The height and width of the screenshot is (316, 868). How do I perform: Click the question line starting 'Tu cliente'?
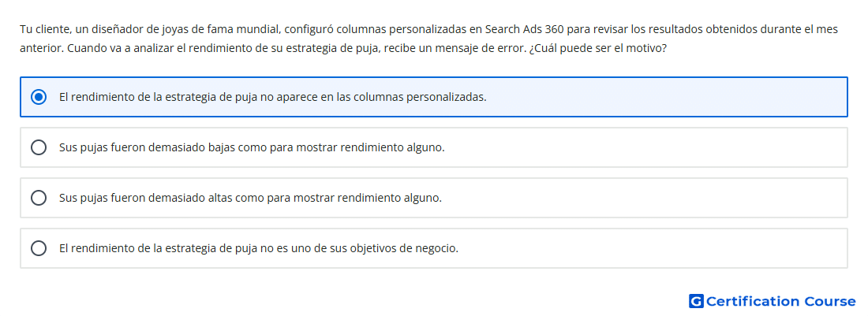point(429,29)
